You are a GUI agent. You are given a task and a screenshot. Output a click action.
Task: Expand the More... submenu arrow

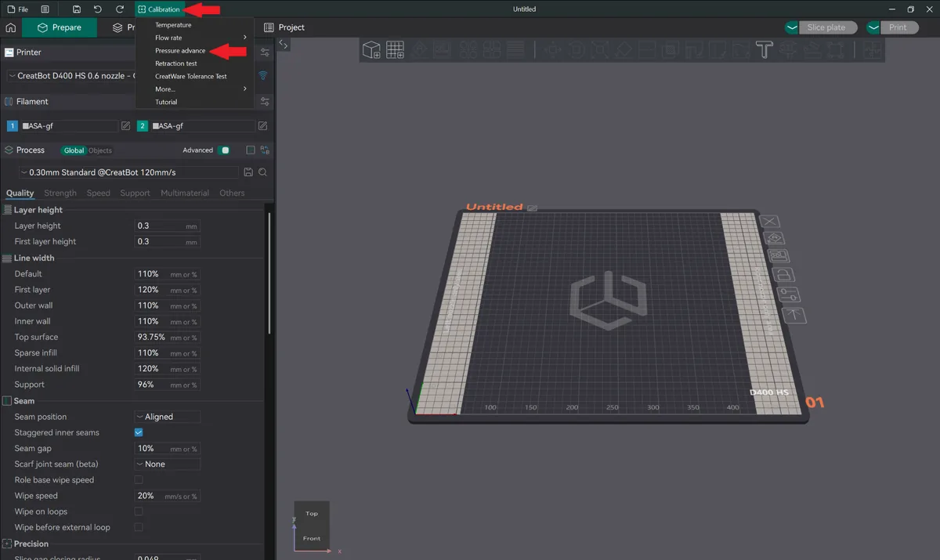pos(244,89)
